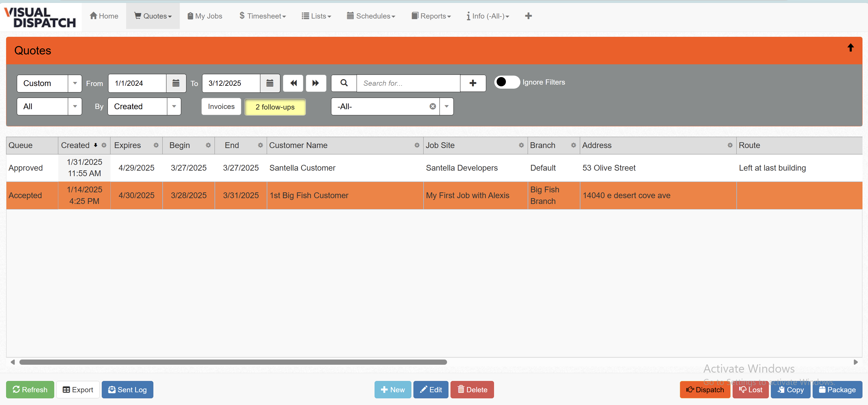
Task: Add a search filter with plus button
Action: click(473, 83)
